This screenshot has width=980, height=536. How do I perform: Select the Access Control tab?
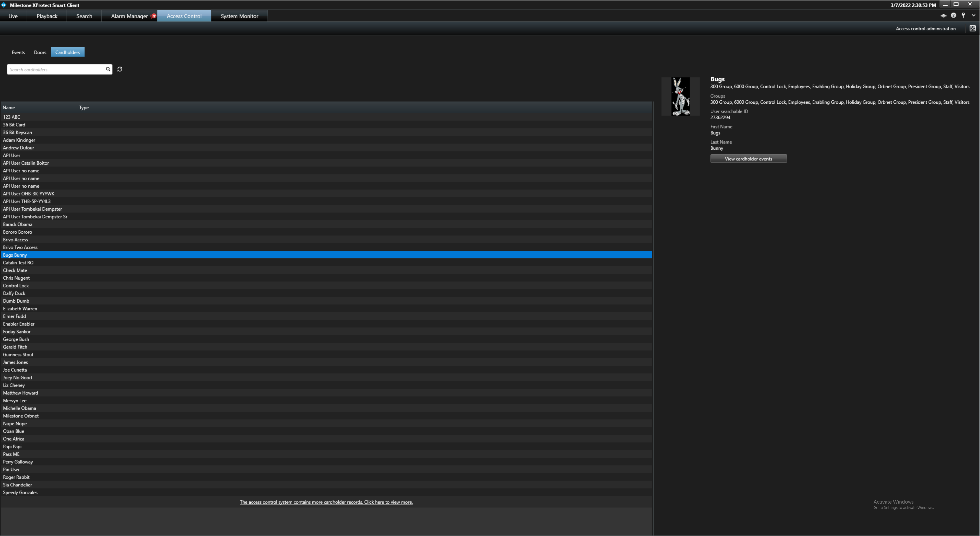click(x=184, y=16)
